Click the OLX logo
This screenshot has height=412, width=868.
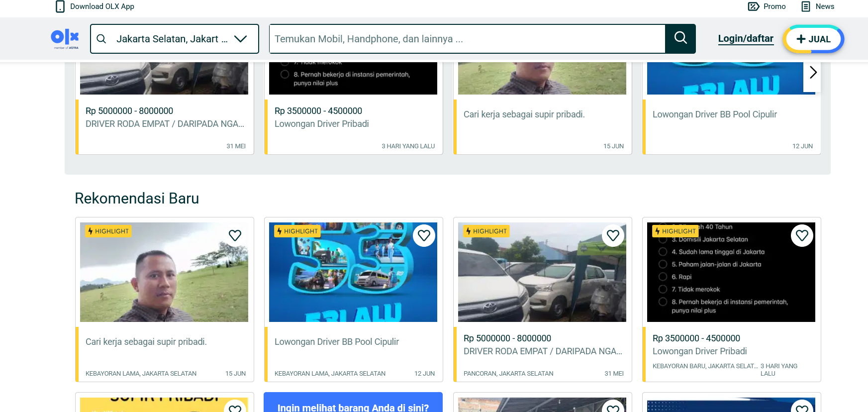click(x=65, y=38)
